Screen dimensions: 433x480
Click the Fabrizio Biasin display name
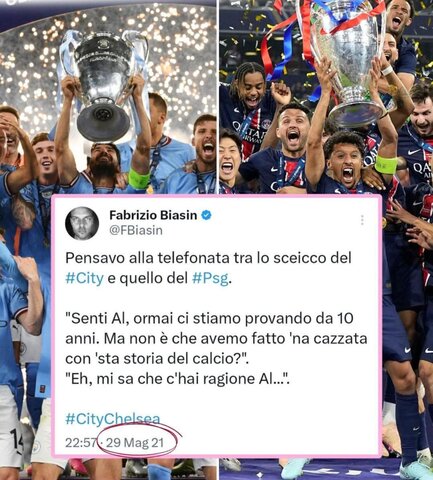(153, 215)
